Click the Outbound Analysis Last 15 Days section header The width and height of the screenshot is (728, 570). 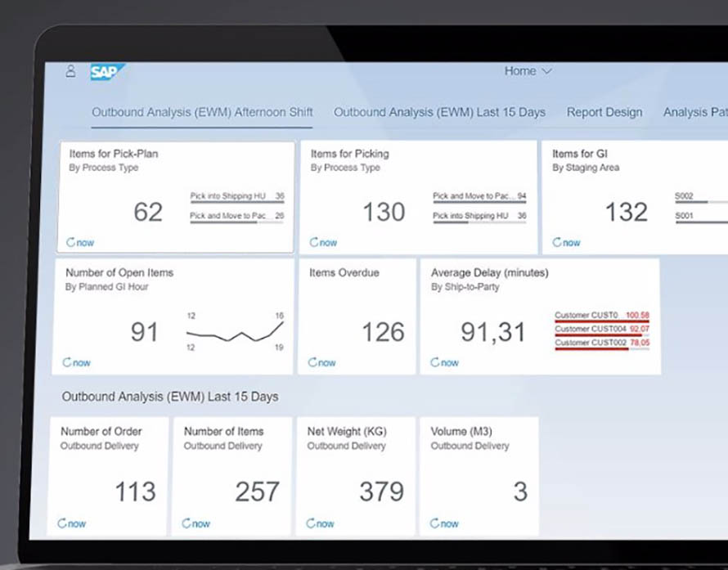click(x=170, y=397)
